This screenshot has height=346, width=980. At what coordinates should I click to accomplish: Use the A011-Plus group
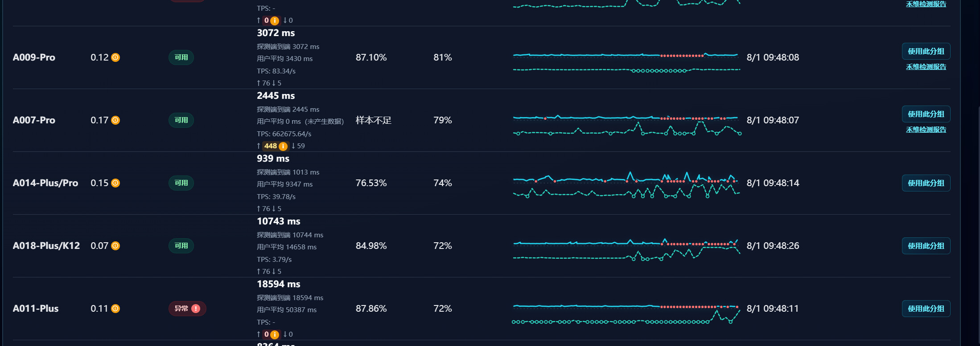pos(926,309)
